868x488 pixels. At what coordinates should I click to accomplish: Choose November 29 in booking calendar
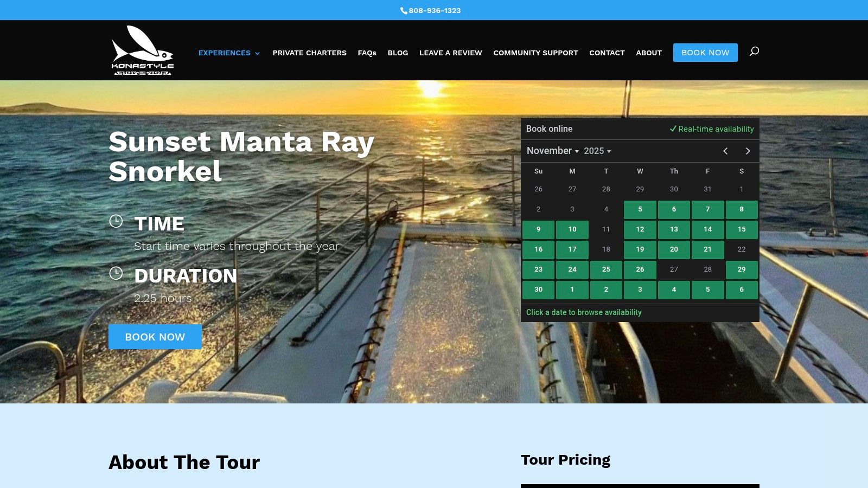[x=742, y=269]
